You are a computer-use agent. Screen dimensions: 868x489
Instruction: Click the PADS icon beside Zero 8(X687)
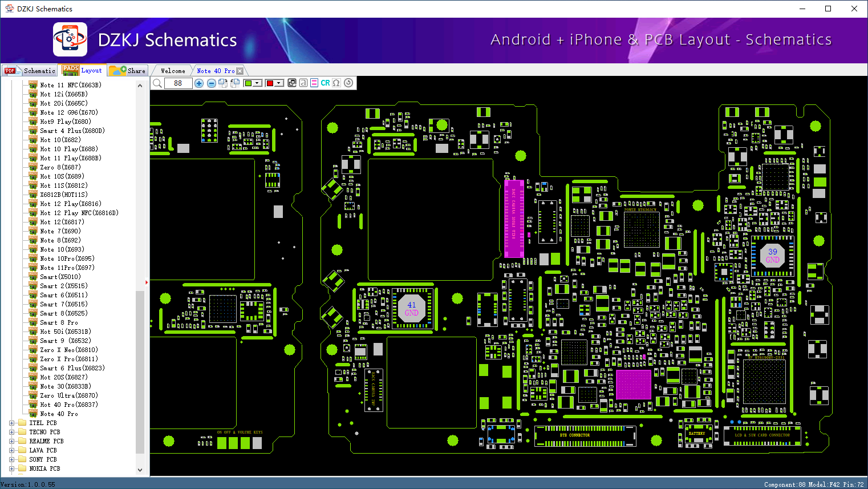click(x=33, y=167)
